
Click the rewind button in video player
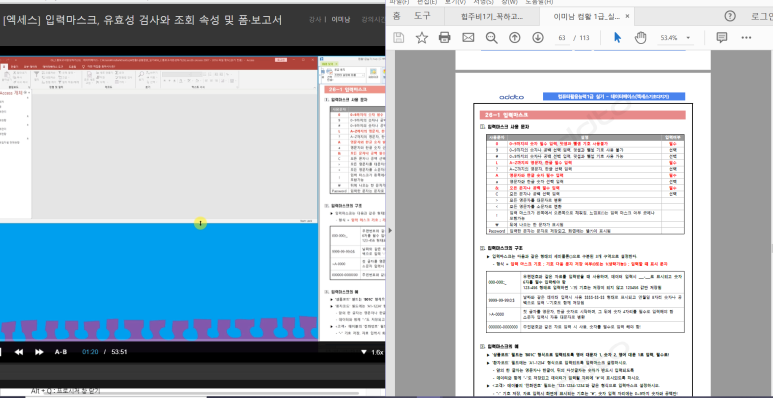coord(19,352)
